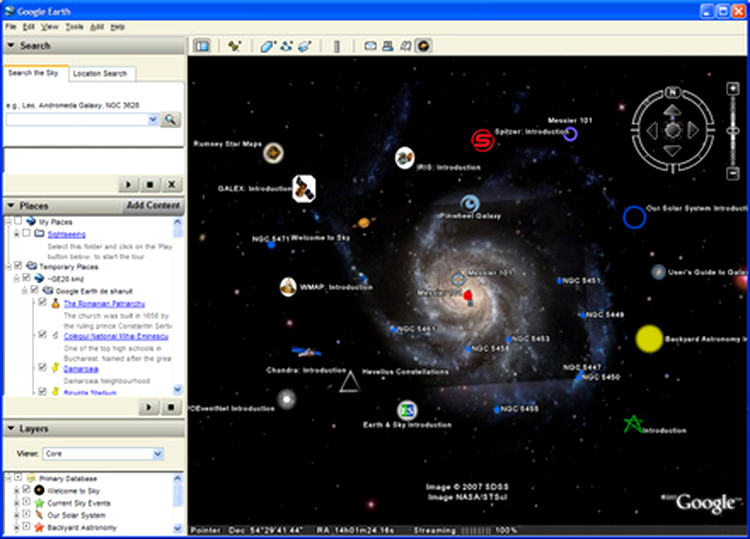750x539 pixels.
Task: Click the green star Introduction marker
Action: point(633,424)
